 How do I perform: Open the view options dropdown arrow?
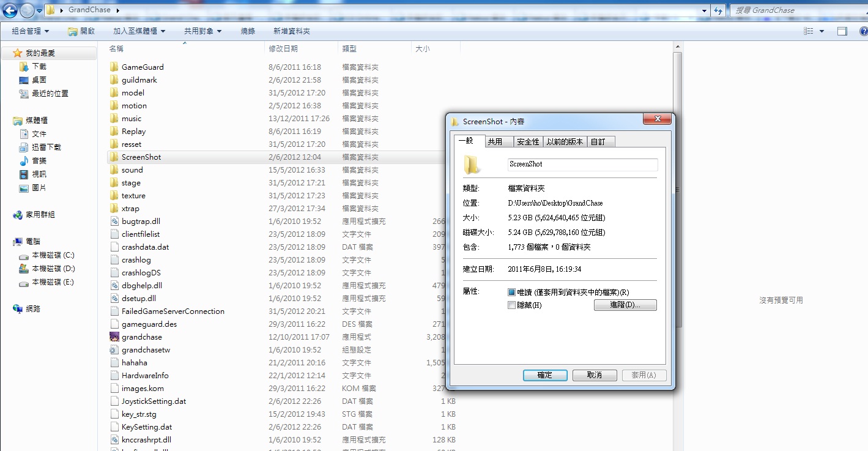(x=822, y=31)
